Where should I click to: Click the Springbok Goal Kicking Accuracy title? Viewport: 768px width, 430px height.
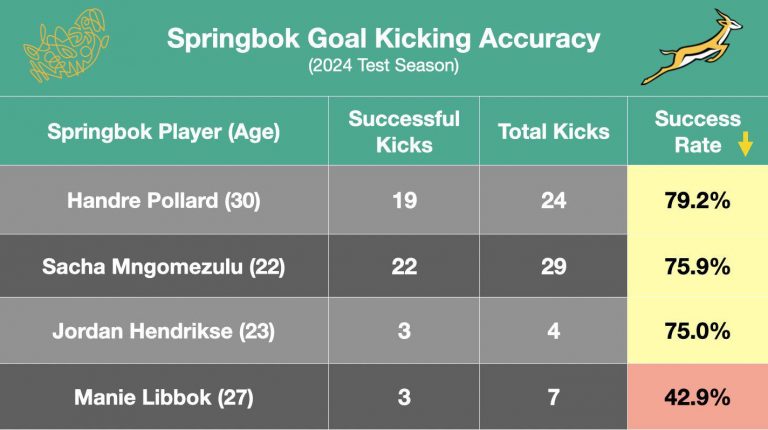pyautogui.click(x=384, y=38)
